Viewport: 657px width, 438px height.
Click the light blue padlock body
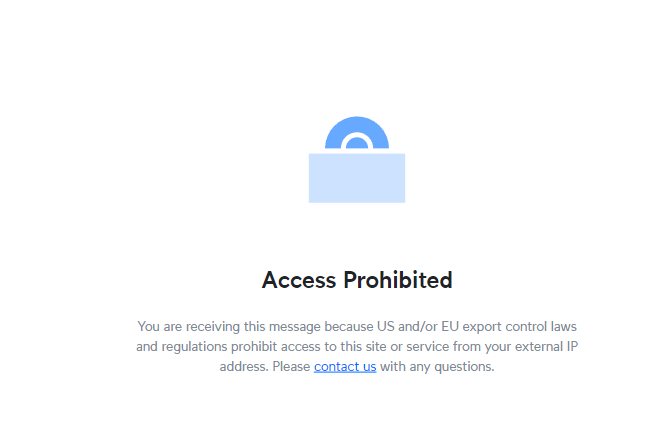tap(357, 178)
